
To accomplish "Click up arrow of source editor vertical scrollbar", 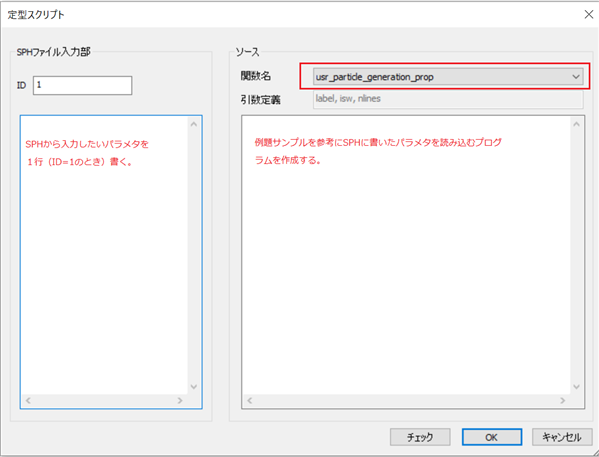I will 576,125.
